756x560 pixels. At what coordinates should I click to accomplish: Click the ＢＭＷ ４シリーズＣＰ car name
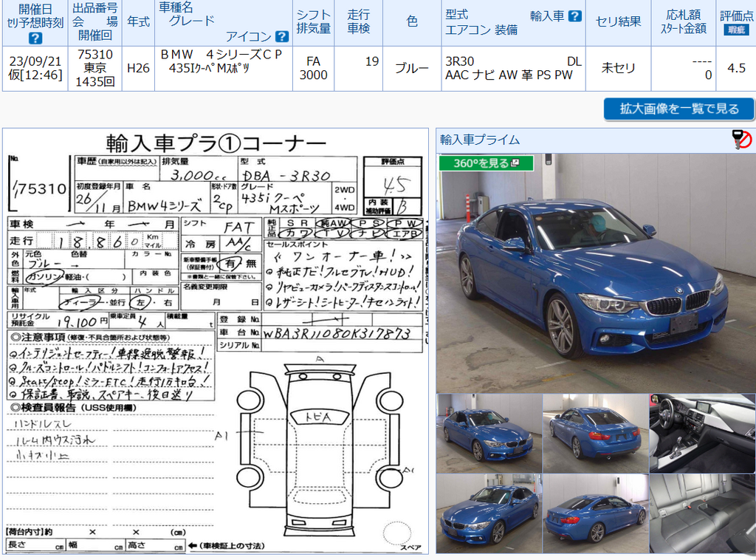click(x=221, y=55)
